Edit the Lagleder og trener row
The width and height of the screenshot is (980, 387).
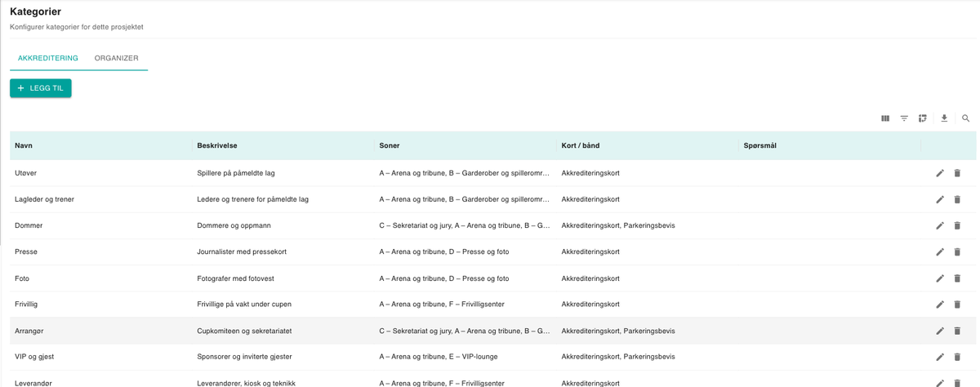click(x=940, y=199)
